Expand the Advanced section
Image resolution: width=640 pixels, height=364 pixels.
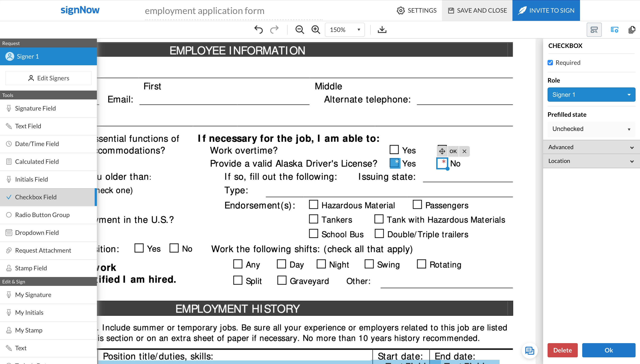[x=591, y=147]
